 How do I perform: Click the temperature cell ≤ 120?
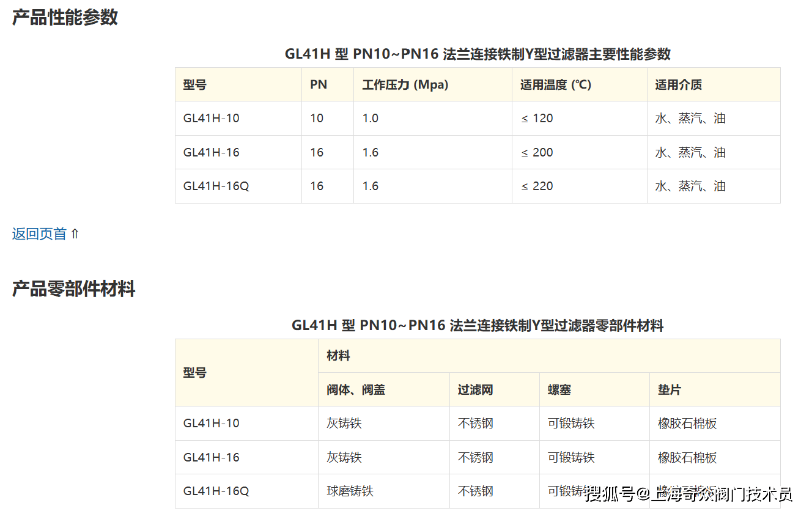[x=537, y=118]
